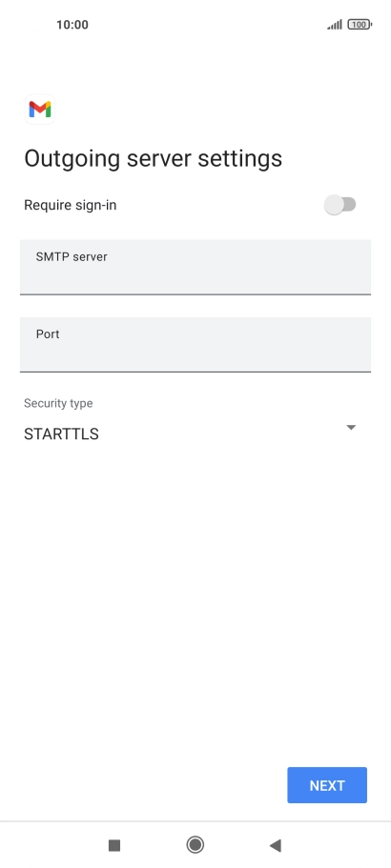This screenshot has height=868, width=391.
Task: Tap the Require sign-in label text
Action: 71,206
